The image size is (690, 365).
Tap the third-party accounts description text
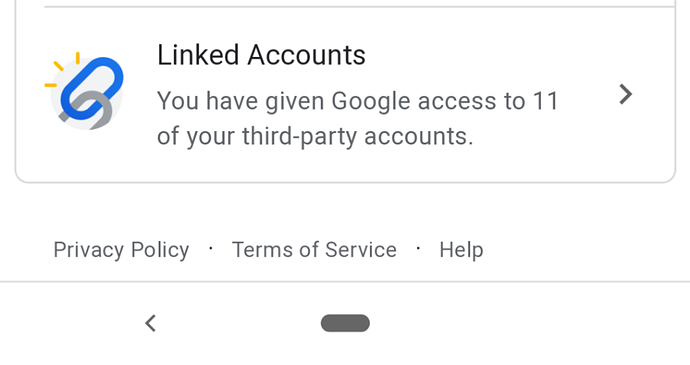click(x=358, y=118)
